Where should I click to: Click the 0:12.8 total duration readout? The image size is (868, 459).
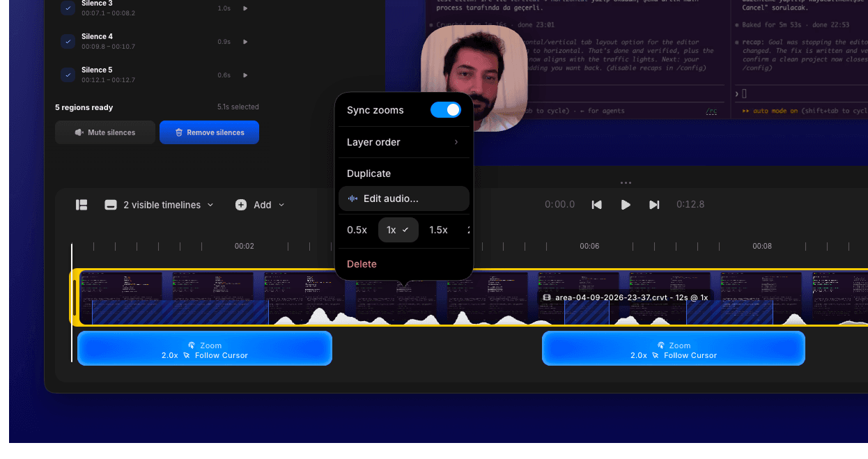pyautogui.click(x=690, y=205)
